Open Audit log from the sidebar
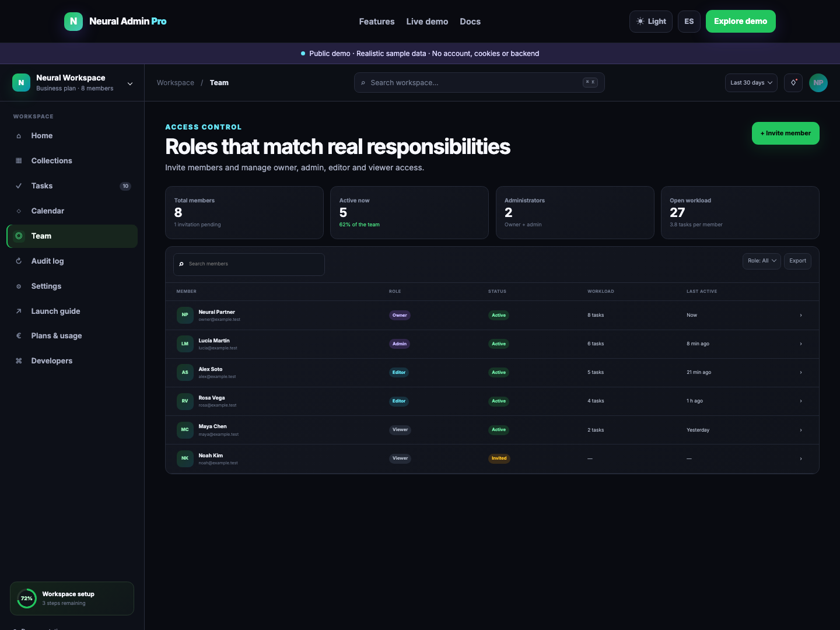The width and height of the screenshot is (840, 630). point(72,261)
